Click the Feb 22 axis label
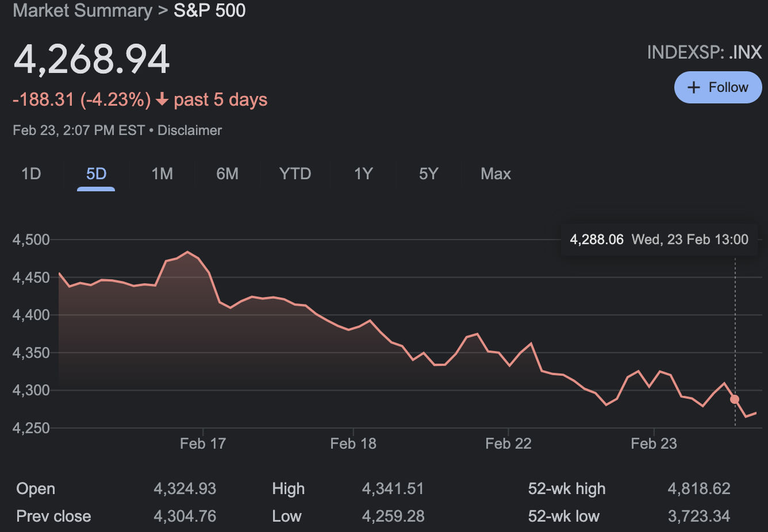This screenshot has height=532, width=768. 508,444
